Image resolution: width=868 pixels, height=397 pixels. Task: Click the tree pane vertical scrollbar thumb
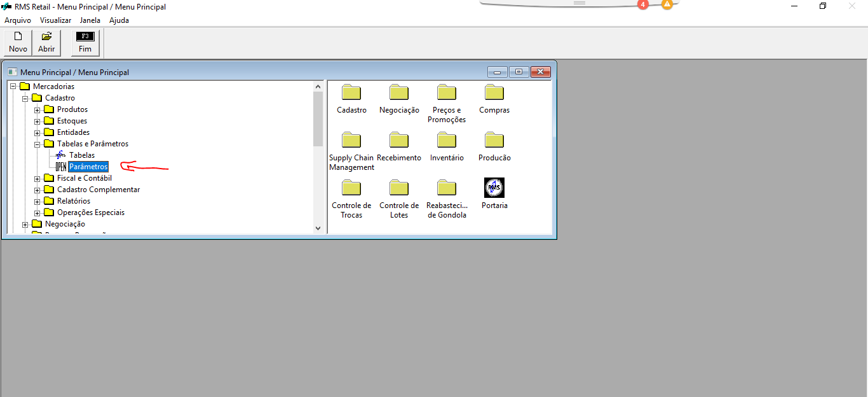(x=318, y=119)
